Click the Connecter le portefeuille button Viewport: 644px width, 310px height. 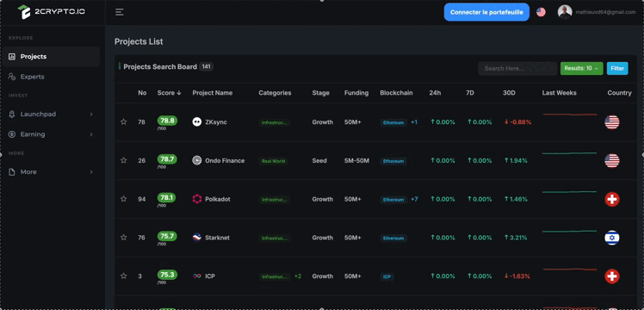coord(486,12)
